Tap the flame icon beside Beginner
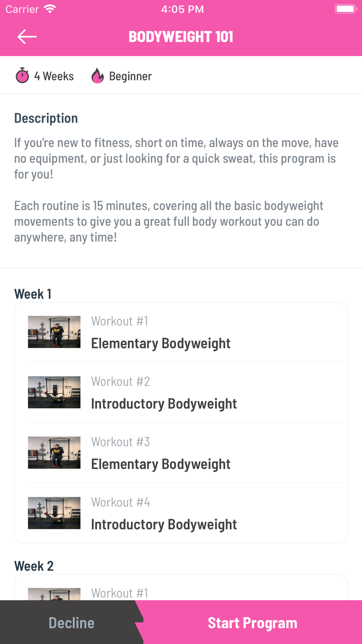 tap(97, 76)
